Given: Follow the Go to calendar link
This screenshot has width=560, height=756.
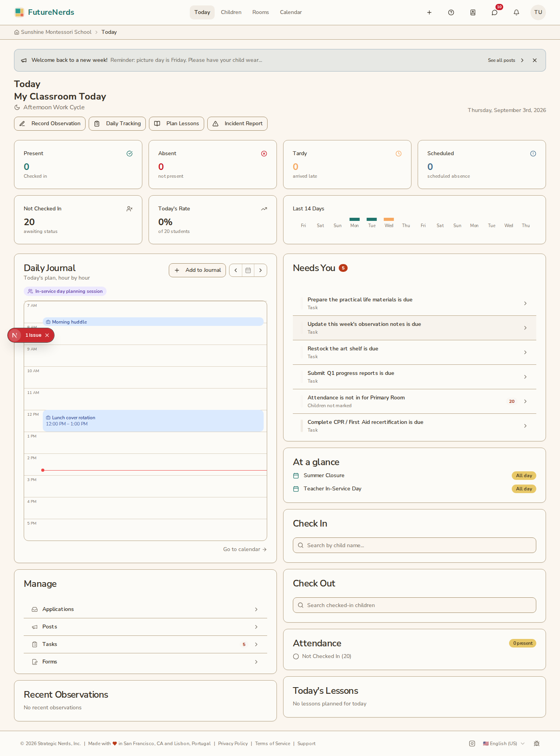Looking at the screenshot, I should (245, 549).
